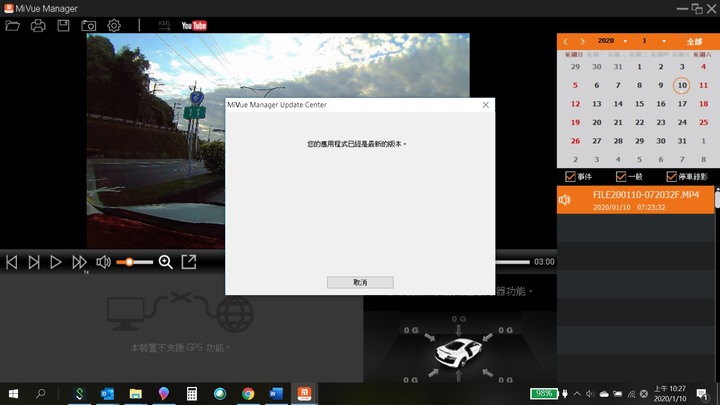Go to next month in calendar
The width and height of the screenshot is (720, 405).
[582, 41]
